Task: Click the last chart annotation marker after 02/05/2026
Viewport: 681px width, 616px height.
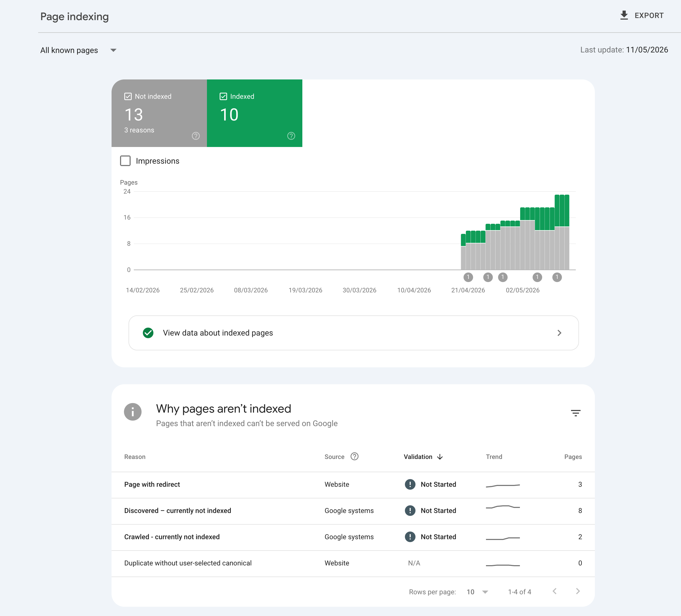Action: coord(557,277)
